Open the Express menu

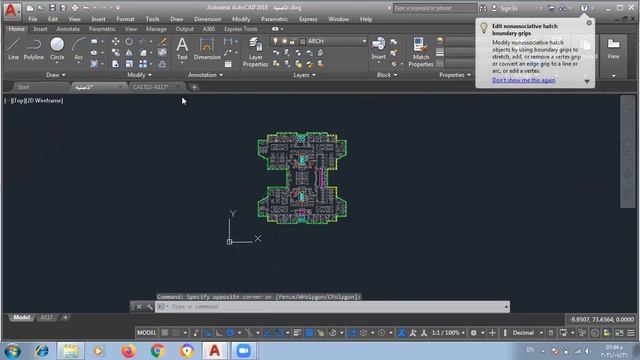point(308,19)
